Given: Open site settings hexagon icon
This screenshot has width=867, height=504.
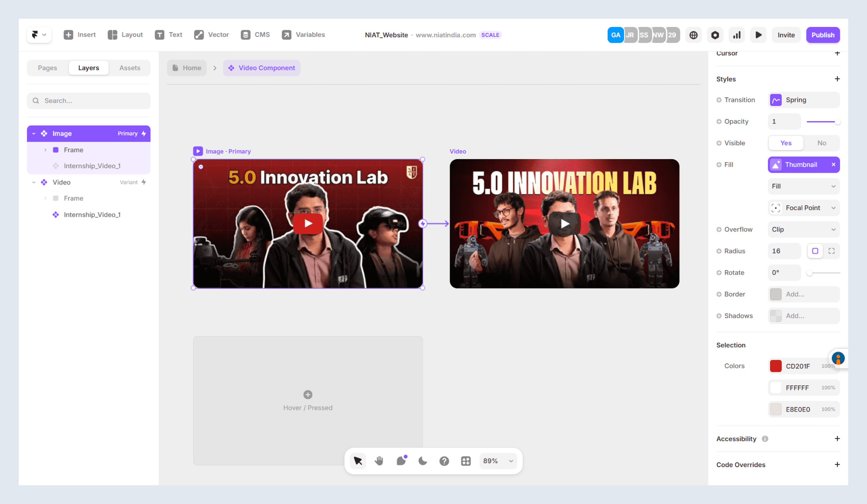Looking at the screenshot, I should pyautogui.click(x=715, y=35).
